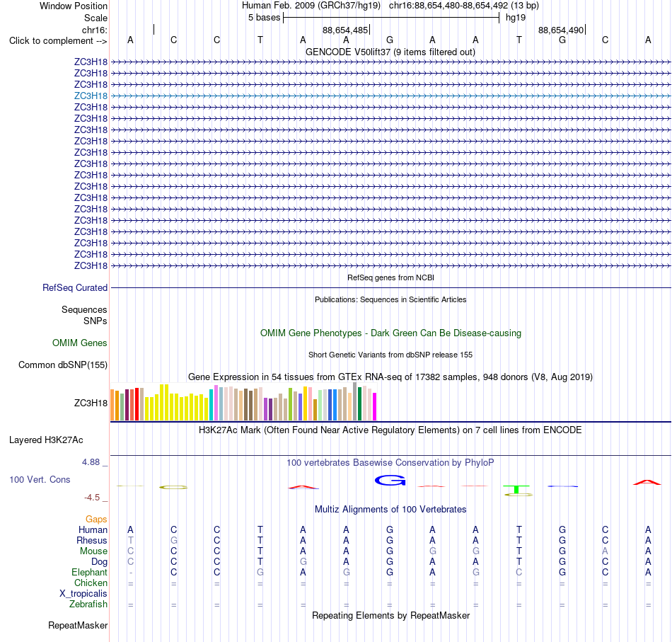672x642 pixels.
Task: Select the Chicken species row label
Action: pyautogui.click(x=91, y=583)
